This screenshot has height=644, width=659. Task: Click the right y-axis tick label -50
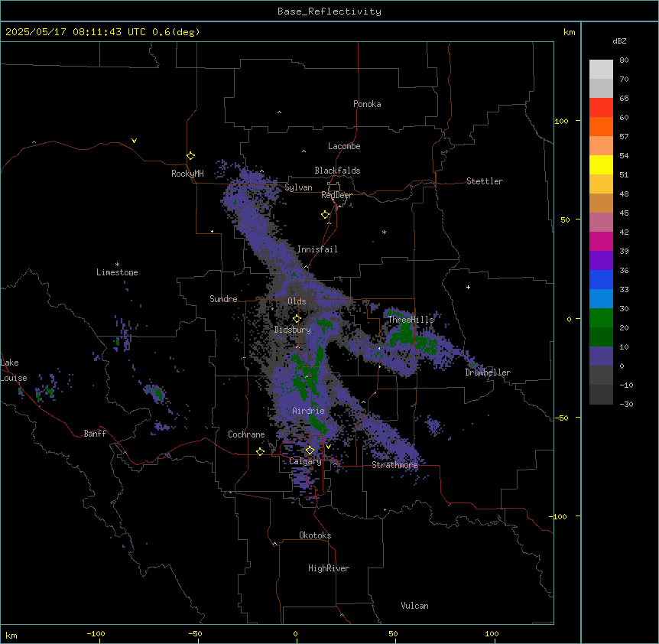click(x=561, y=418)
